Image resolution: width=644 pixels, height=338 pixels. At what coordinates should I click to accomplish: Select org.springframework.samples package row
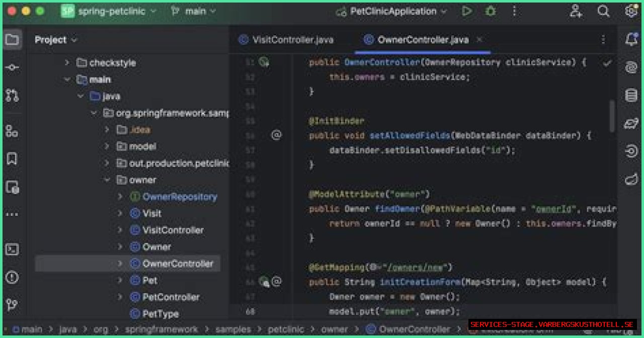(173, 113)
